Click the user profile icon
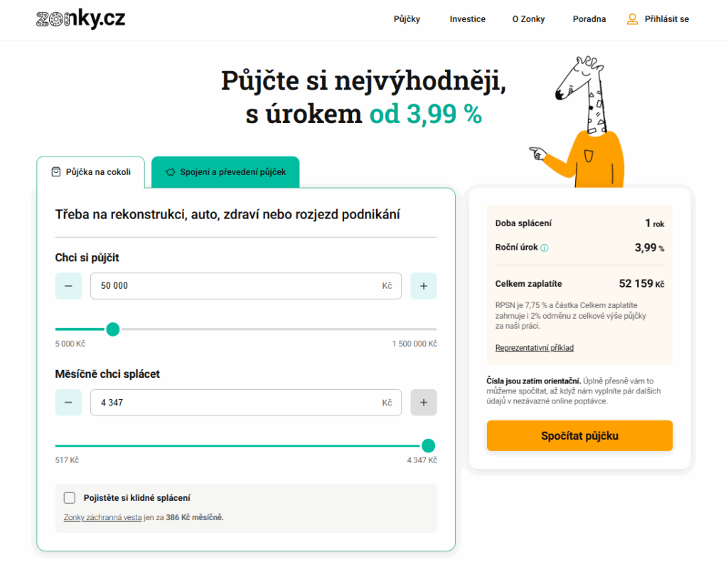This screenshot has height=572, width=728. 632,19
